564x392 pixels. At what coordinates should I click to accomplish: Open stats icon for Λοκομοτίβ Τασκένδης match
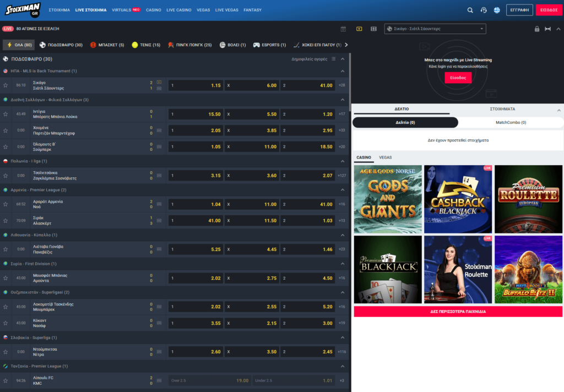(x=159, y=307)
